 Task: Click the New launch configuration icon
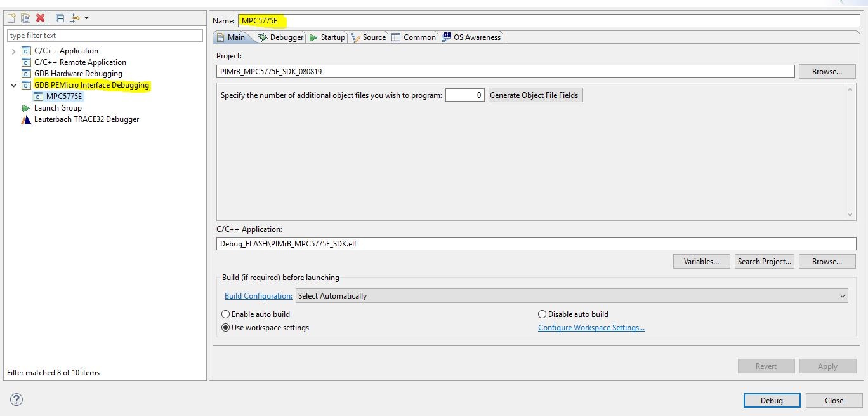(11, 18)
